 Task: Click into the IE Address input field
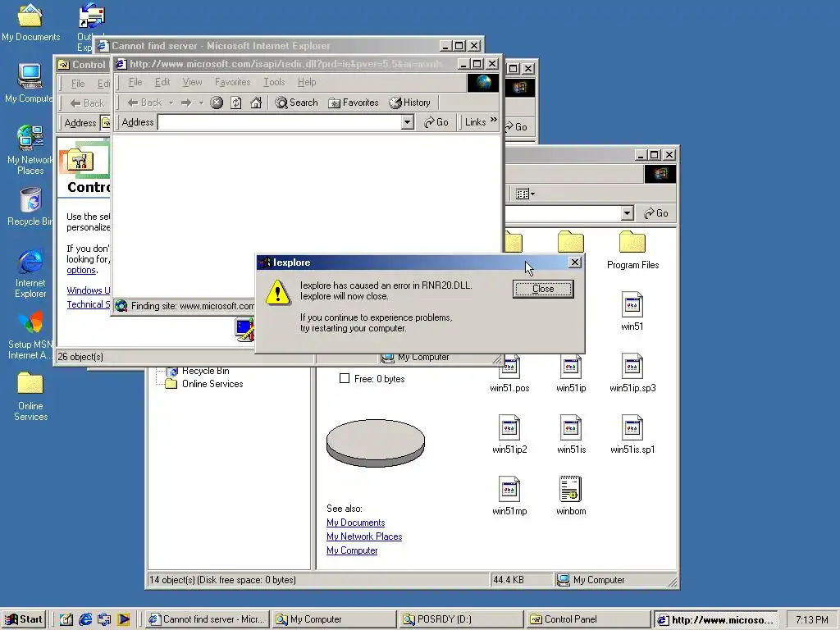click(x=280, y=123)
